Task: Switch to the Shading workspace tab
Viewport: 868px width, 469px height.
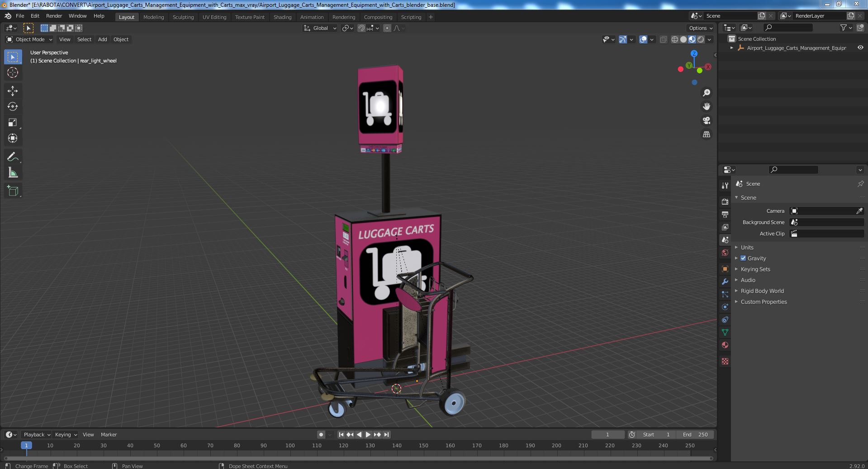Action: tap(282, 17)
